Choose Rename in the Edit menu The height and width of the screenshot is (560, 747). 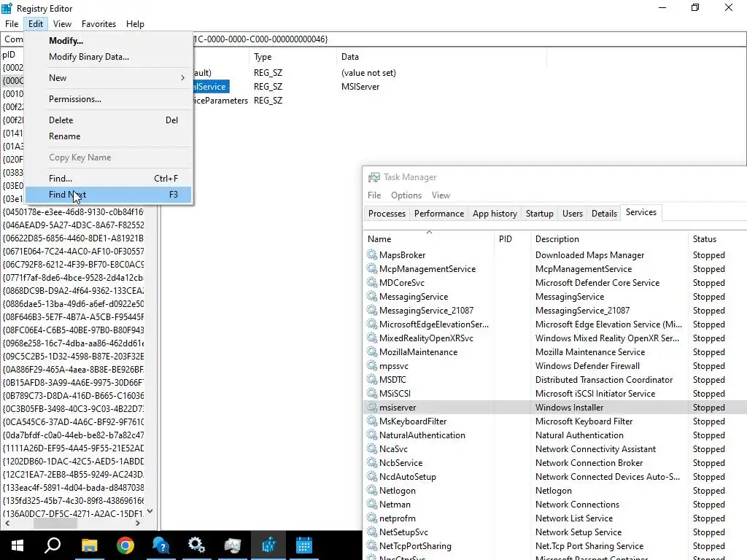click(x=108, y=136)
